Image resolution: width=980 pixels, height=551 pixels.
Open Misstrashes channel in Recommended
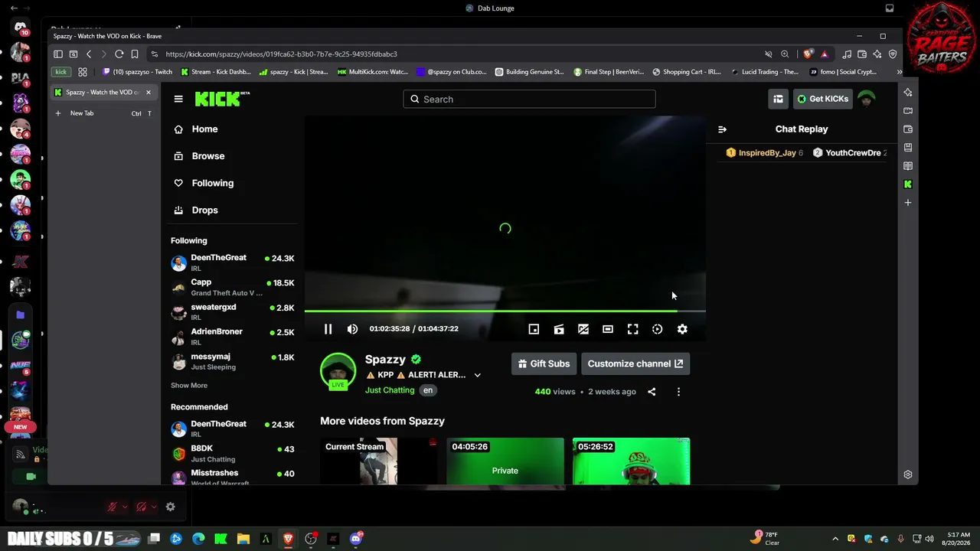[233, 478]
